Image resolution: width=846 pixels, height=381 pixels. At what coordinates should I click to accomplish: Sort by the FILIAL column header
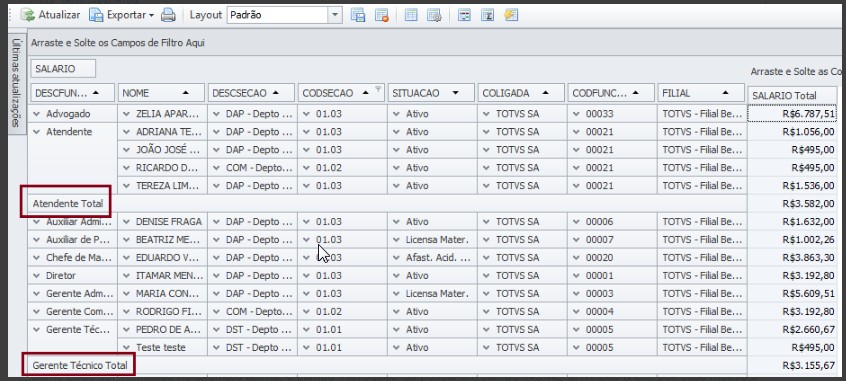coord(701,93)
